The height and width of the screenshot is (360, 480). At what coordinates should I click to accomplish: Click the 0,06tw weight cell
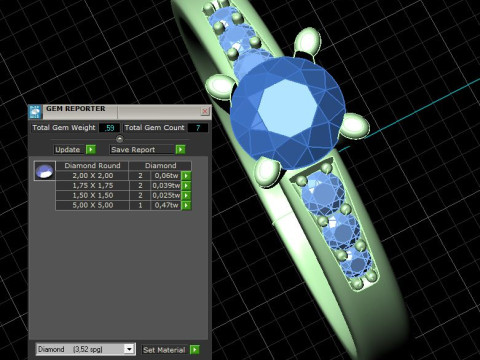[x=166, y=176]
